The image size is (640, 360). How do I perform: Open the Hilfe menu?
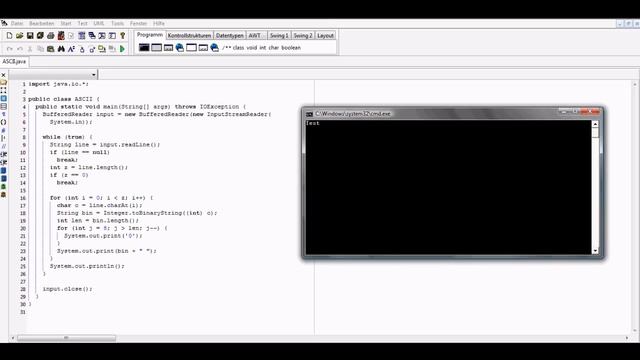159,24
